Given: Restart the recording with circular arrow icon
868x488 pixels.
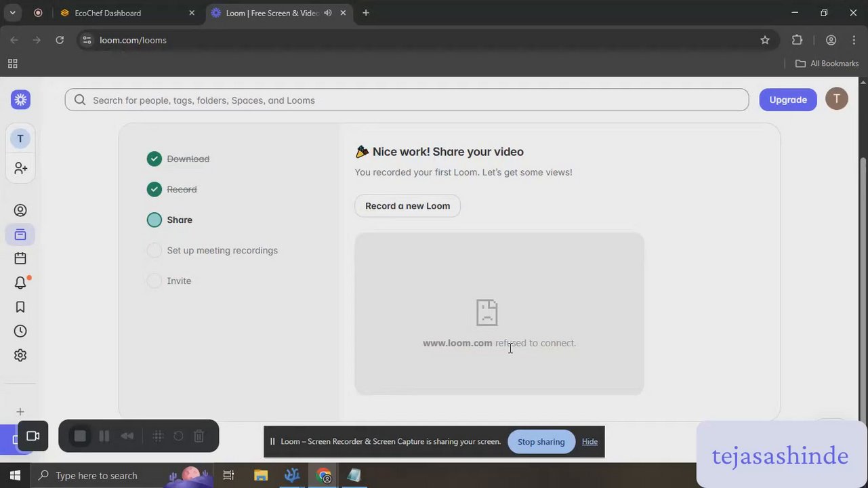Looking at the screenshot, I should coord(178,436).
